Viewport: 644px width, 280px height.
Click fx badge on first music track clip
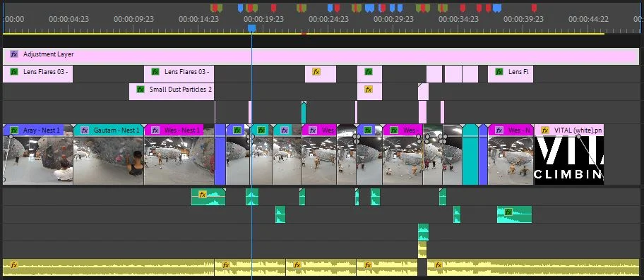point(14,265)
